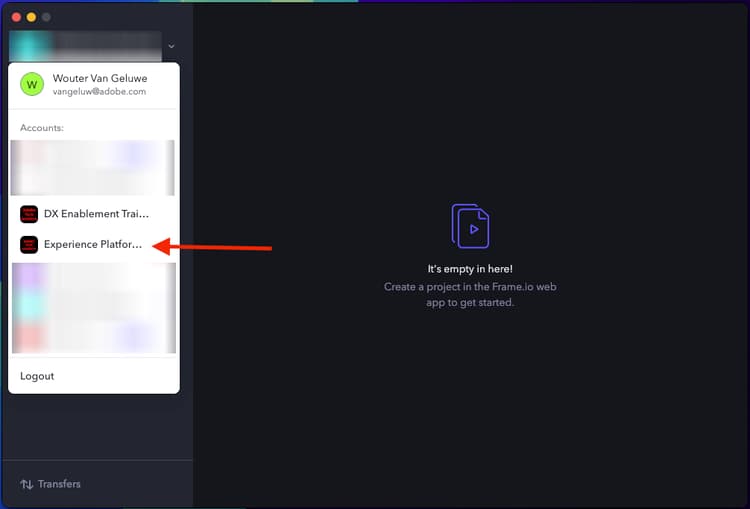Open the Transfers panel
This screenshot has height=509, width=750.
click(51, 484)
